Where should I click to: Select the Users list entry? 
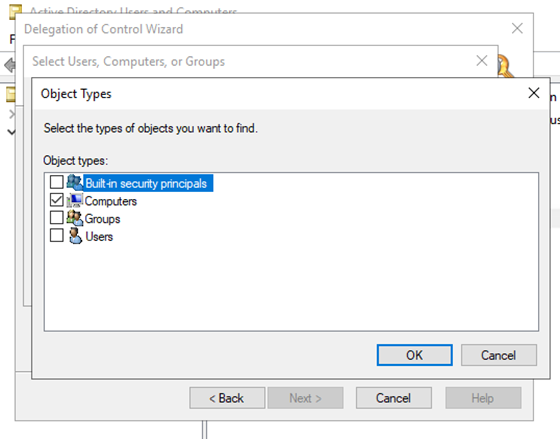tap(99, 236)
